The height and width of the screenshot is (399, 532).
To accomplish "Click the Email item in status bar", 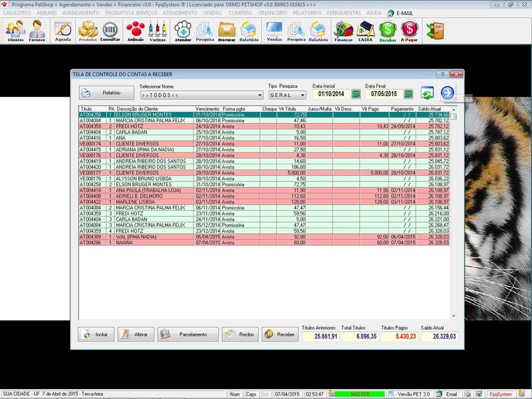I will (448, 394).
